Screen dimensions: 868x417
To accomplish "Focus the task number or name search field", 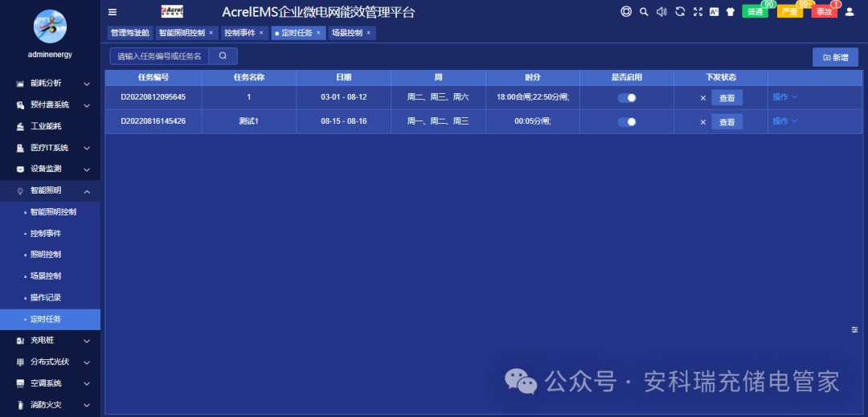I will tap(159, 56).
